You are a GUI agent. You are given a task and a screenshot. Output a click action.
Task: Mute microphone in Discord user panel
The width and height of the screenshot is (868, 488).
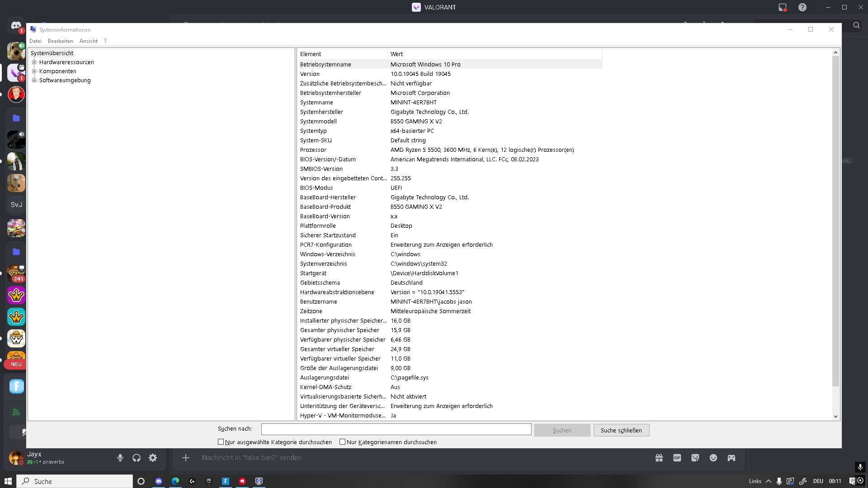point(120,458)
